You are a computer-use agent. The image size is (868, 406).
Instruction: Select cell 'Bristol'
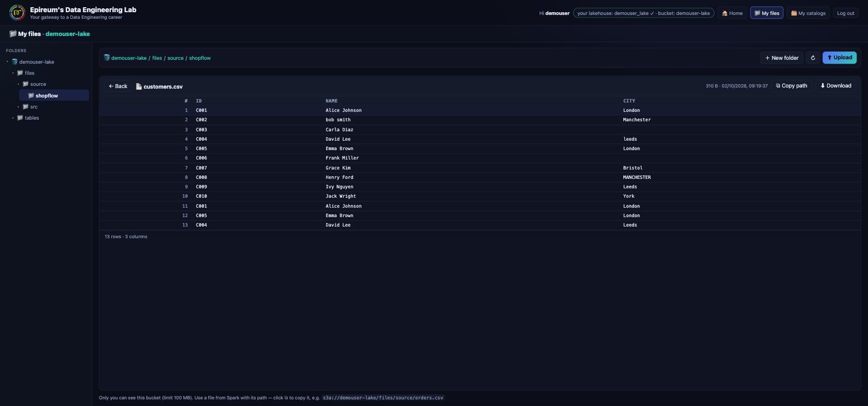(633, 168)
